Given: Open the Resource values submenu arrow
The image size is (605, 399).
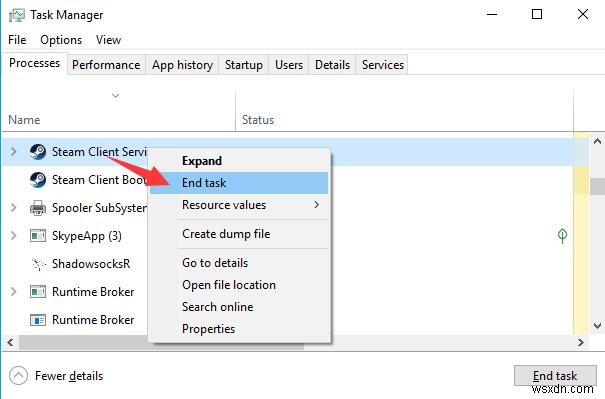Looking at the screenshot, I should tap(317, 205).
